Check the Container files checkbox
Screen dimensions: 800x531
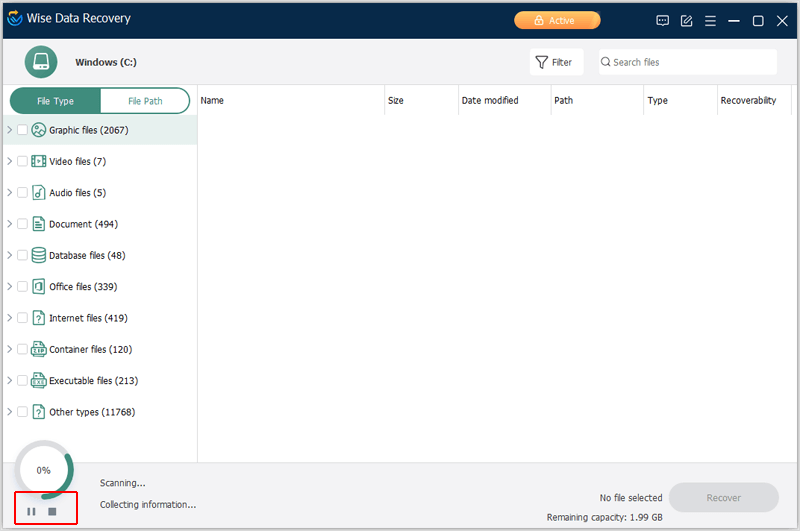coord(22,349)
